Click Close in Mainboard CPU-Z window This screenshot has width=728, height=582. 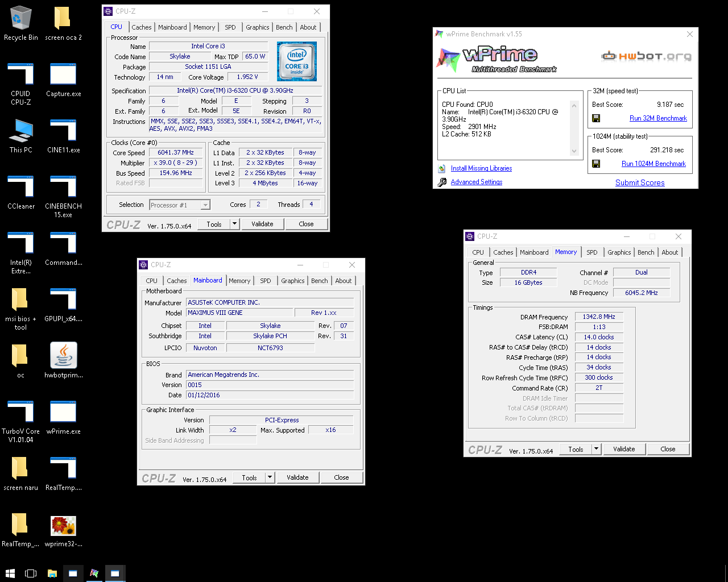(x=341, y=477)
